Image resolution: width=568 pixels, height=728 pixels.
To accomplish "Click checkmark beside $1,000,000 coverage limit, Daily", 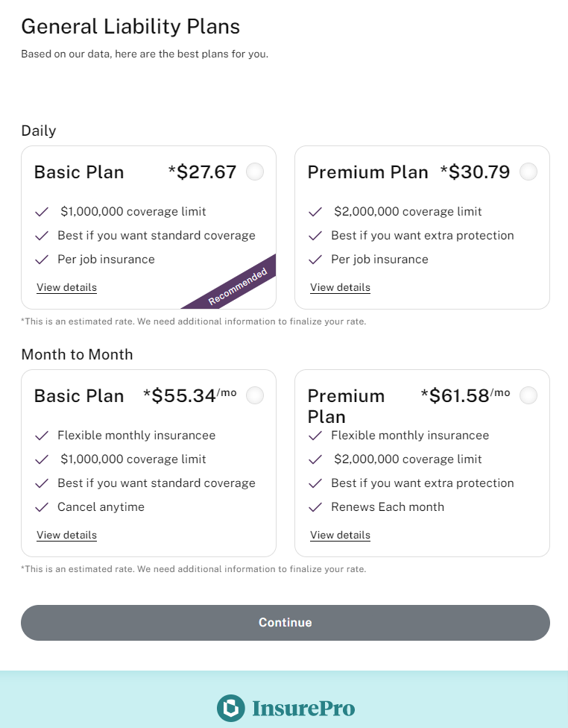I will pyautogui.click(x=42, y=212).
